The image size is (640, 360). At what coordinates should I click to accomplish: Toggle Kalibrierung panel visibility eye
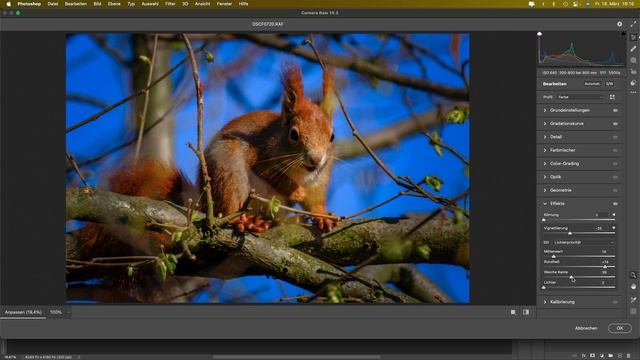tap(615, 302)
